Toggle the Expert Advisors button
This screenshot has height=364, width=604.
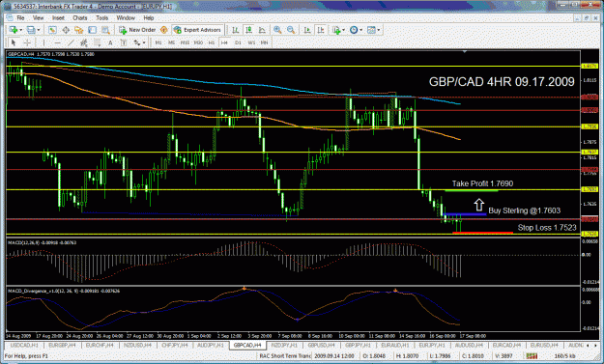tap(197, 30)
